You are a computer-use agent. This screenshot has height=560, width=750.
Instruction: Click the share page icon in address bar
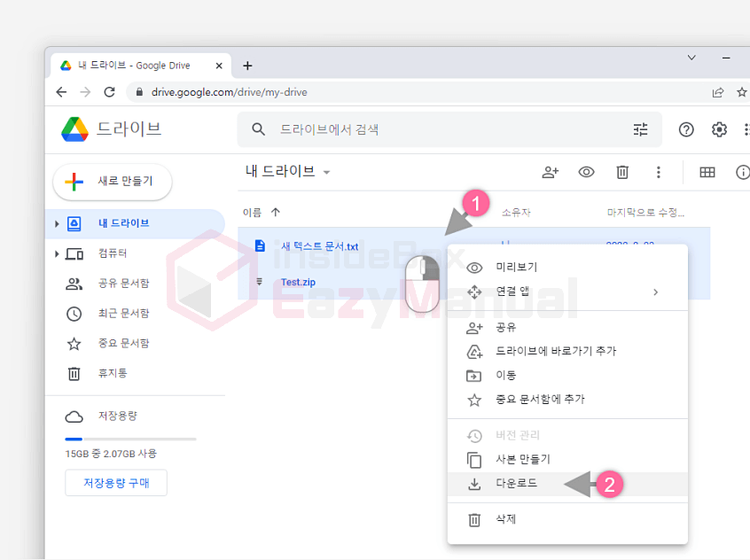tap(717, 92)
